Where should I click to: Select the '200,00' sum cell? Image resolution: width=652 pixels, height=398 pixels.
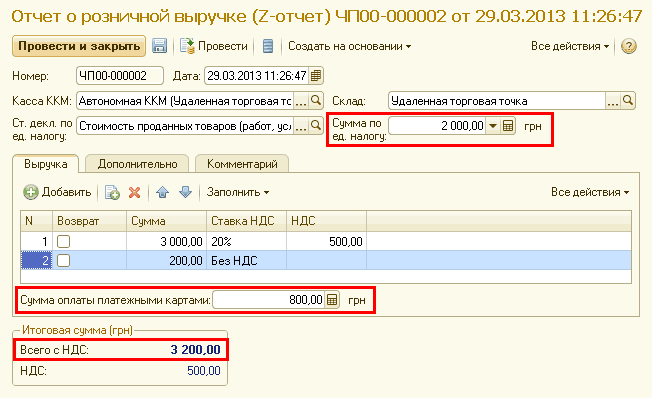point(166,261)
